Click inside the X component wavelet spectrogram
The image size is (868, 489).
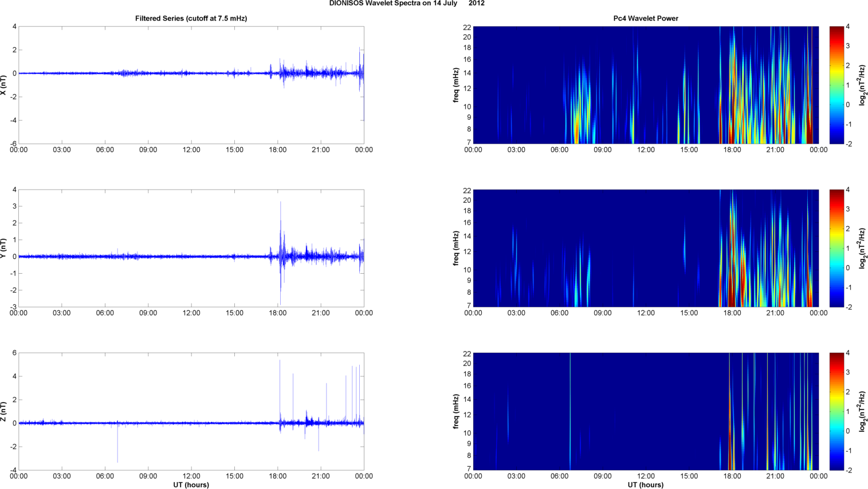pyautogui.click(x=646, y=85)
